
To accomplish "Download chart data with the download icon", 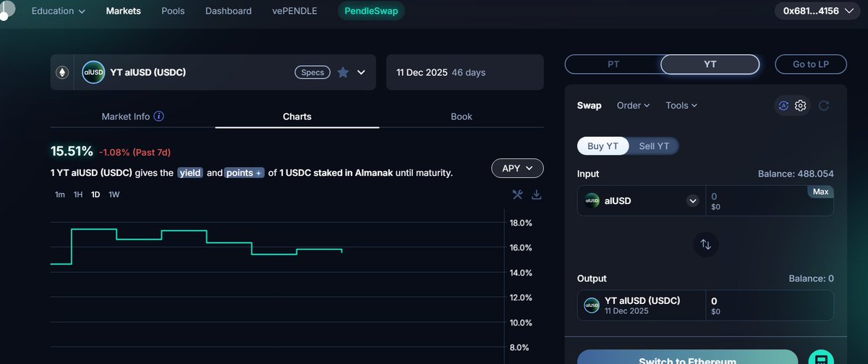I will 536,195.
